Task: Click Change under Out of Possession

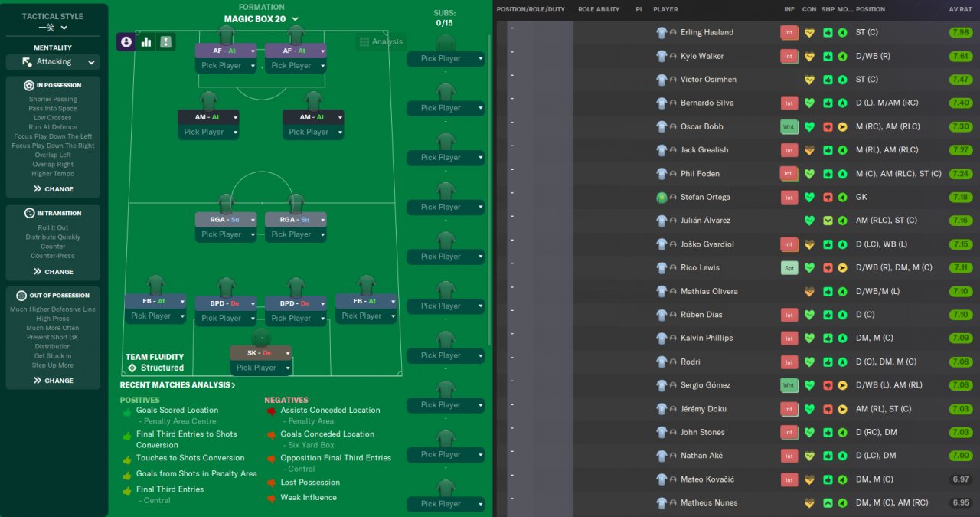Action: 53,381
